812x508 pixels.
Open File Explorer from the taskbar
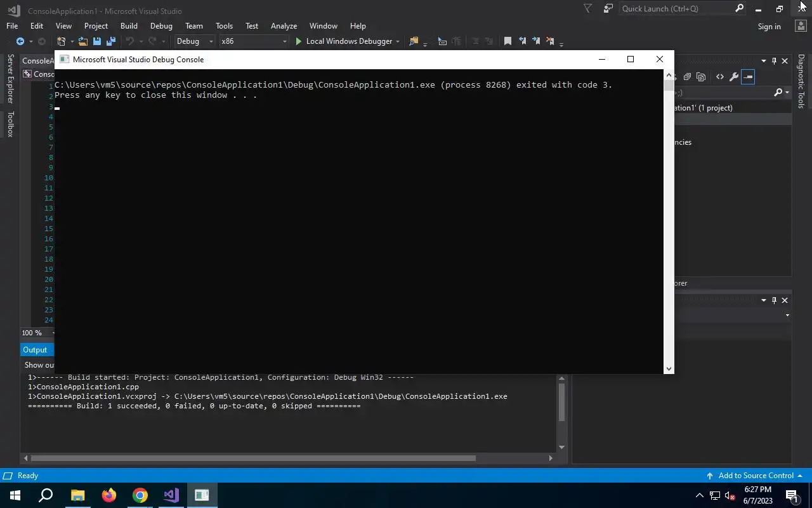pyautogui.click(x=77, y=495)
